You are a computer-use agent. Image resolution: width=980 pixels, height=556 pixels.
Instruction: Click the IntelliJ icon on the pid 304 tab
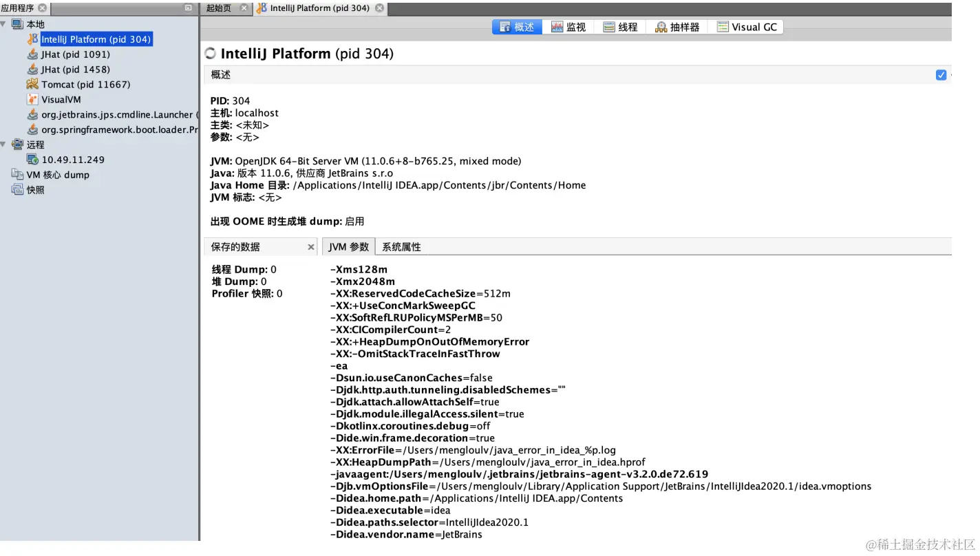[262, 8]
